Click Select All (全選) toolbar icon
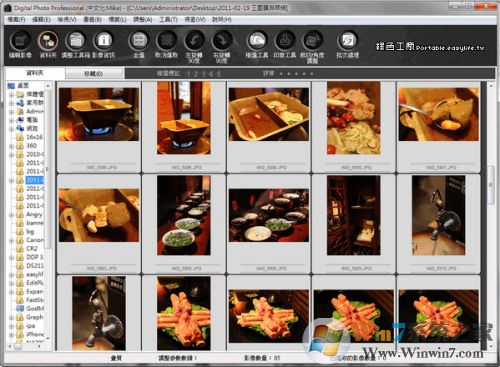500x367 pixels. click(139, 44)
